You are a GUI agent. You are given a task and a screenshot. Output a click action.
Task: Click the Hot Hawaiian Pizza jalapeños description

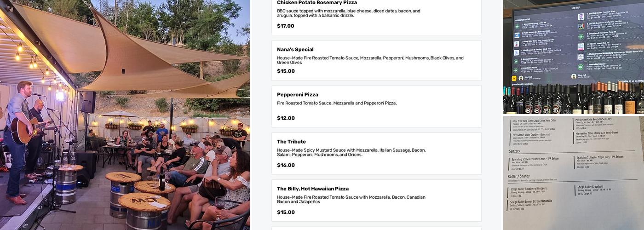tap(351, 199)
